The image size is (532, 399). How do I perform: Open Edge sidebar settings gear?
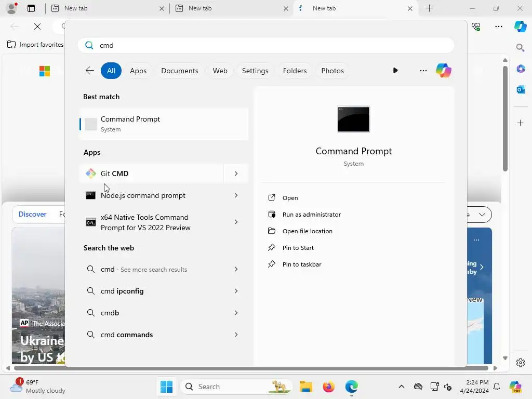[x=521, y=363]
